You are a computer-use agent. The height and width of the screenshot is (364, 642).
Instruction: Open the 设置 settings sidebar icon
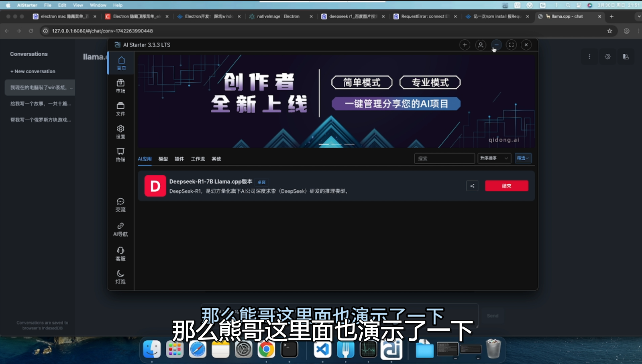tap(120, 132)
